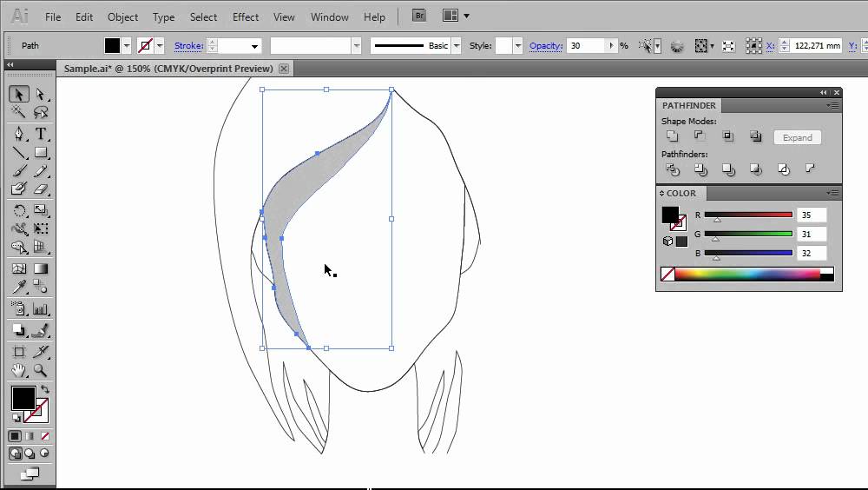Click Divide pathfinder icon
Image resolution: width=868 pixels, height=490 pixels.
click(x=673, y=169)
